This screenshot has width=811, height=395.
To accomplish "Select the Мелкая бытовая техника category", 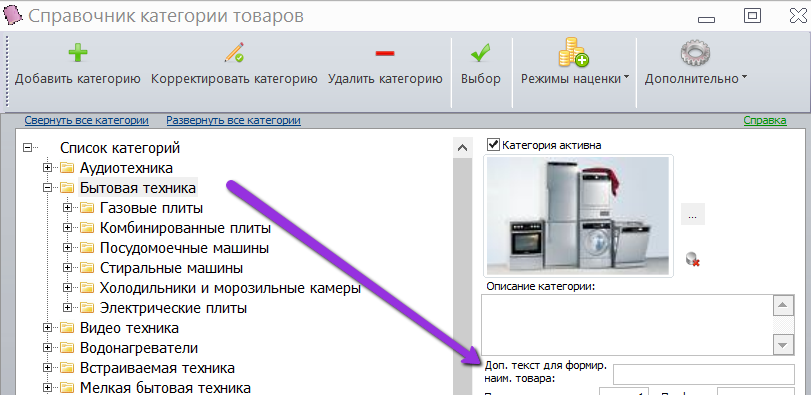I will coord(165,388).
